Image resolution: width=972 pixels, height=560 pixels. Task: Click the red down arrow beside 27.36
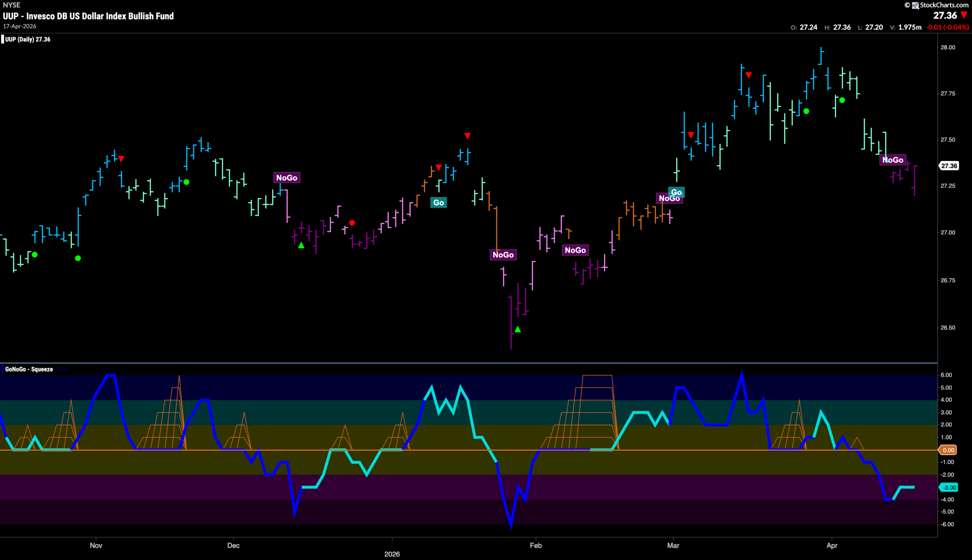(x=964, y=16)
